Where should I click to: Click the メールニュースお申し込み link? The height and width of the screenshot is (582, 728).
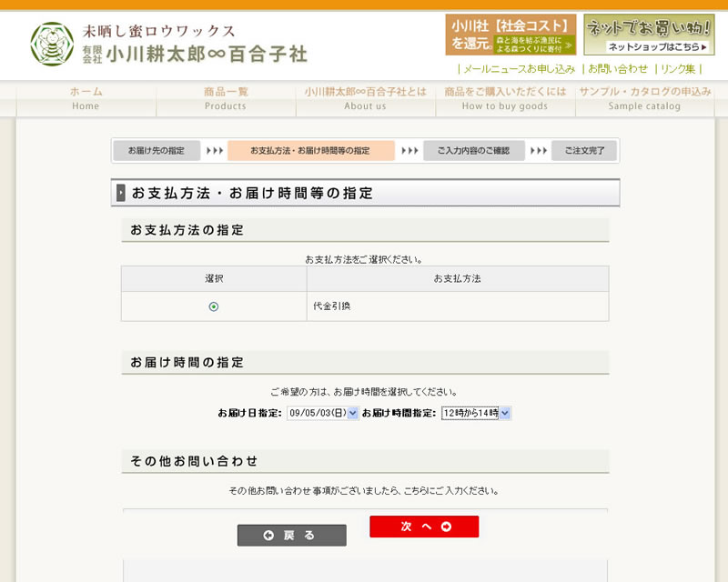click(x=519, y=69)
